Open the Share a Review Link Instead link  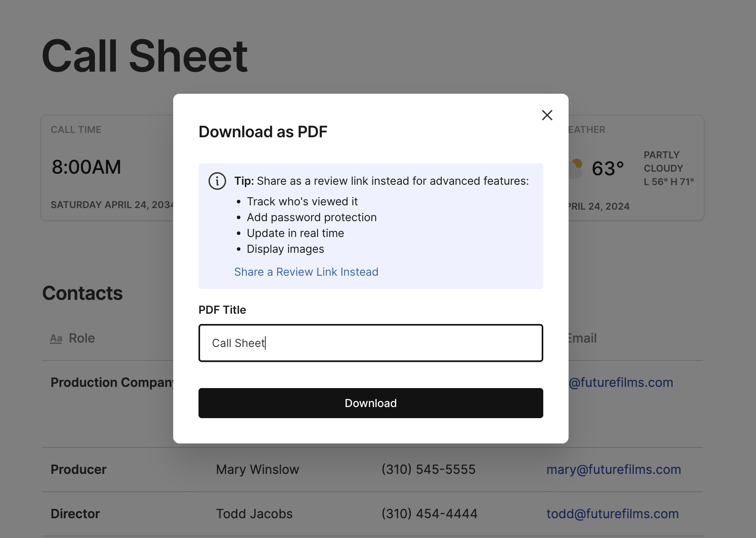tap(306, 272)
